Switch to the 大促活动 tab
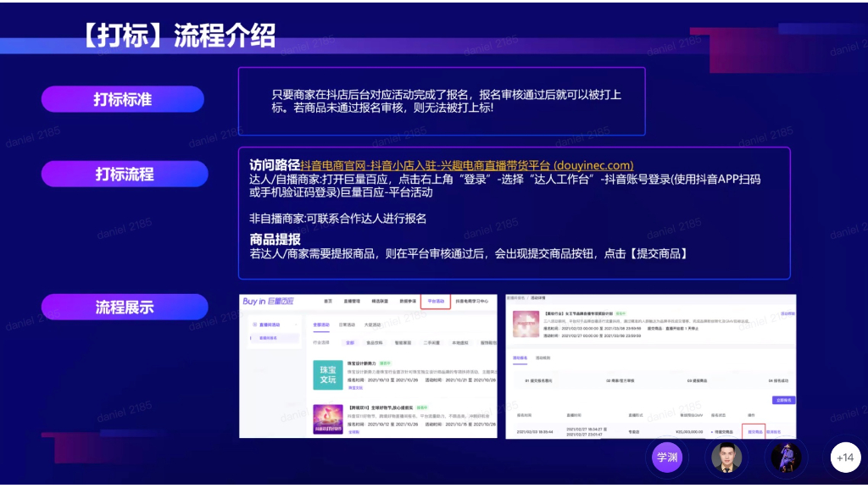Image resolution: width=868 pixels, height=488 pixels. tap(373, 324)
